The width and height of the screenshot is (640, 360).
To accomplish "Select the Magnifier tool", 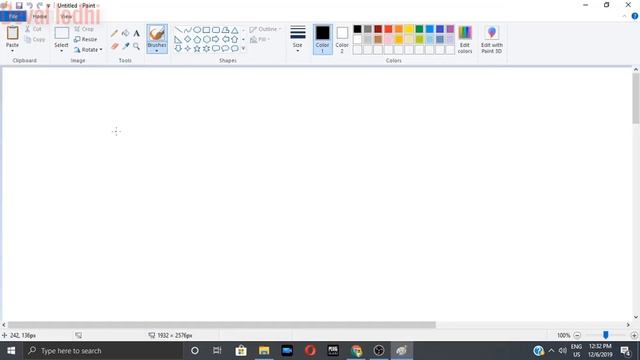I will 136,46.
